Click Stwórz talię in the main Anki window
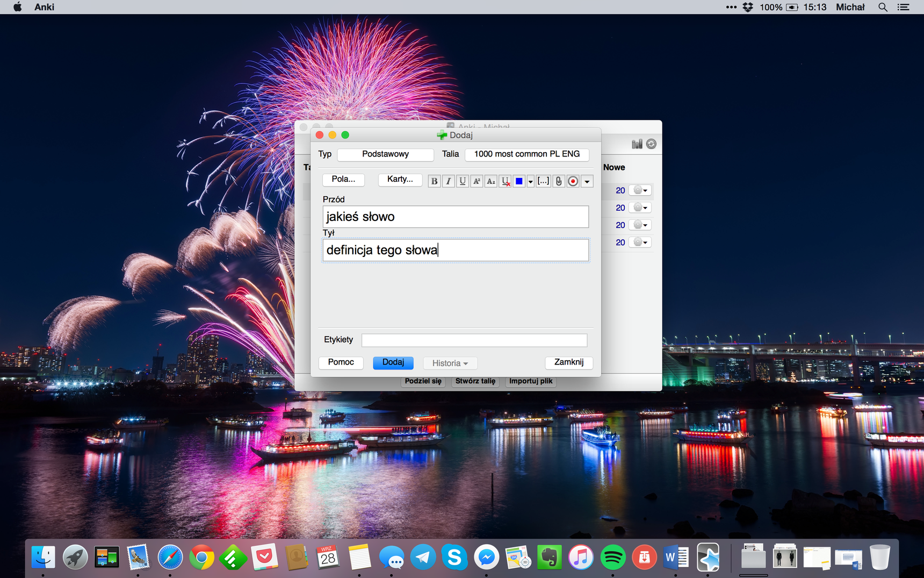The width and height of the screenshot is (924, 578). point(475,381)
